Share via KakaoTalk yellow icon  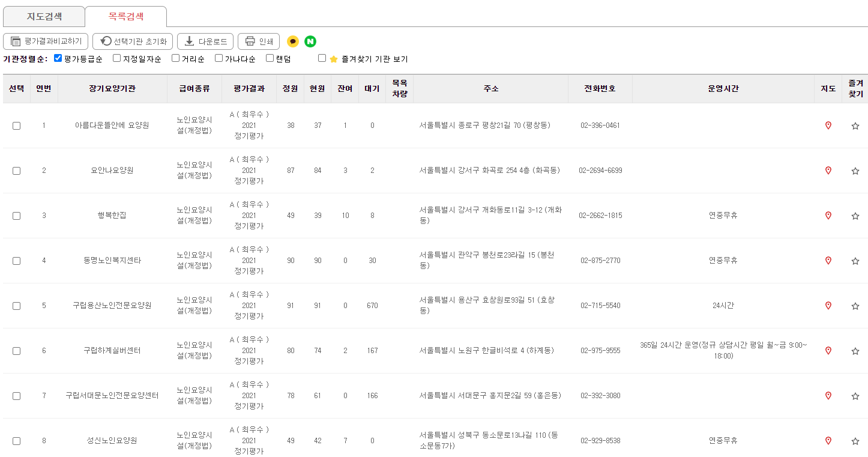point(293,41)
